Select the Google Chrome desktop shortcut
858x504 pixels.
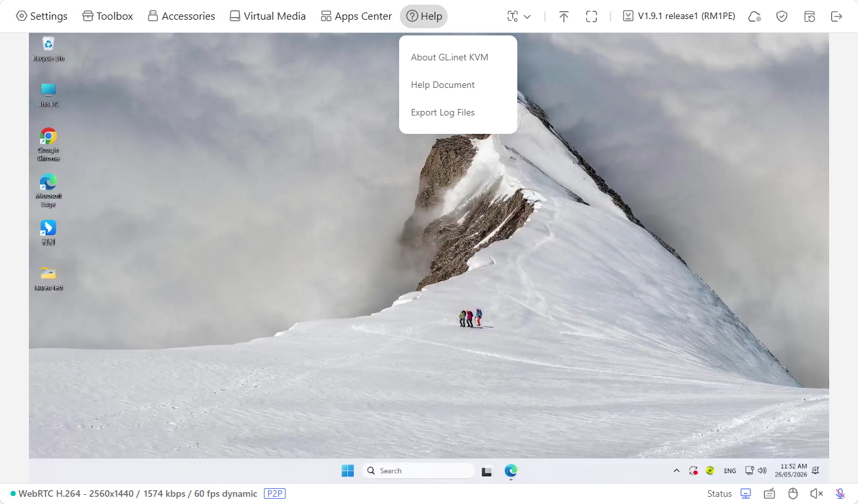pyautogui.click(x=49, y=144)
